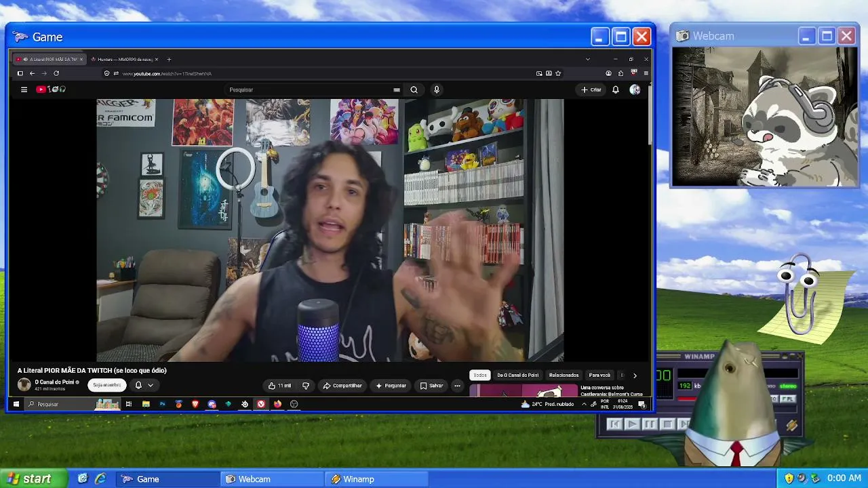The height and width of the screenshot is (488, 868).
Task: Select the 'Todos' filter chip
Action: point(480,375)
